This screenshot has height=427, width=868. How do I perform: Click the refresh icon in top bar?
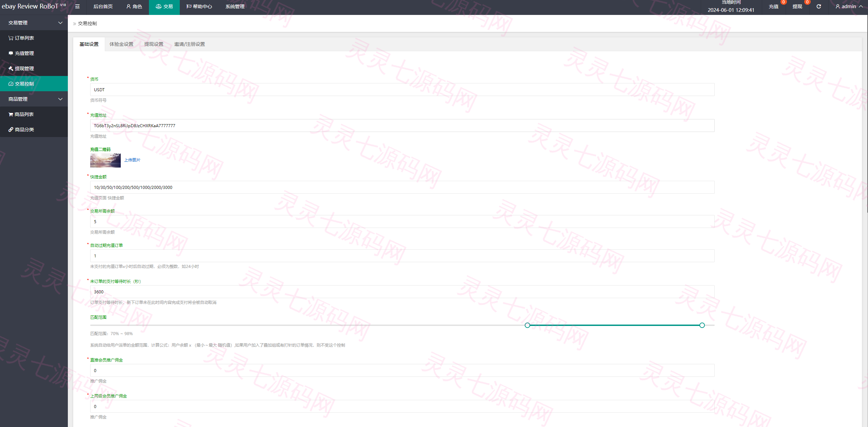point(818,6)
